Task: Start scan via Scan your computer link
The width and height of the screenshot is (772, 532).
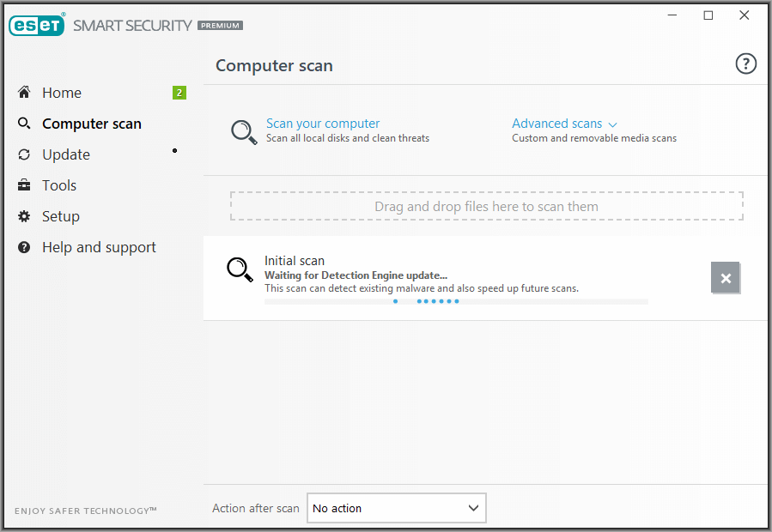Action: coord(323,123)
